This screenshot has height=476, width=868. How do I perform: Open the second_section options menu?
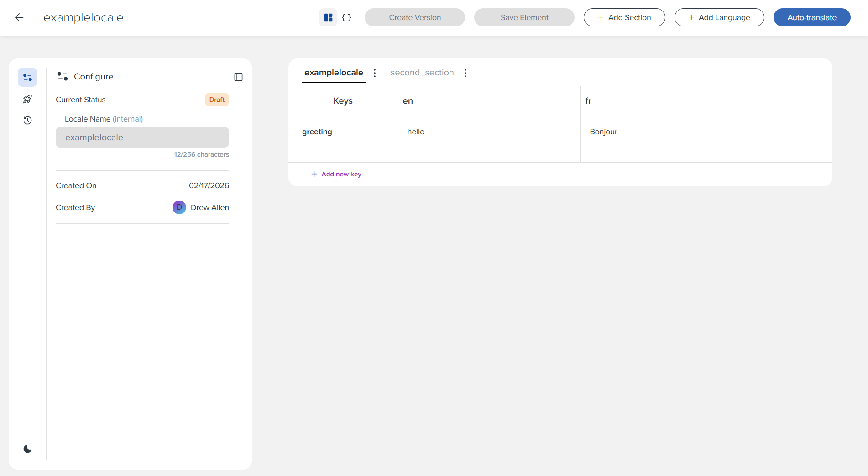coord(465,72)
